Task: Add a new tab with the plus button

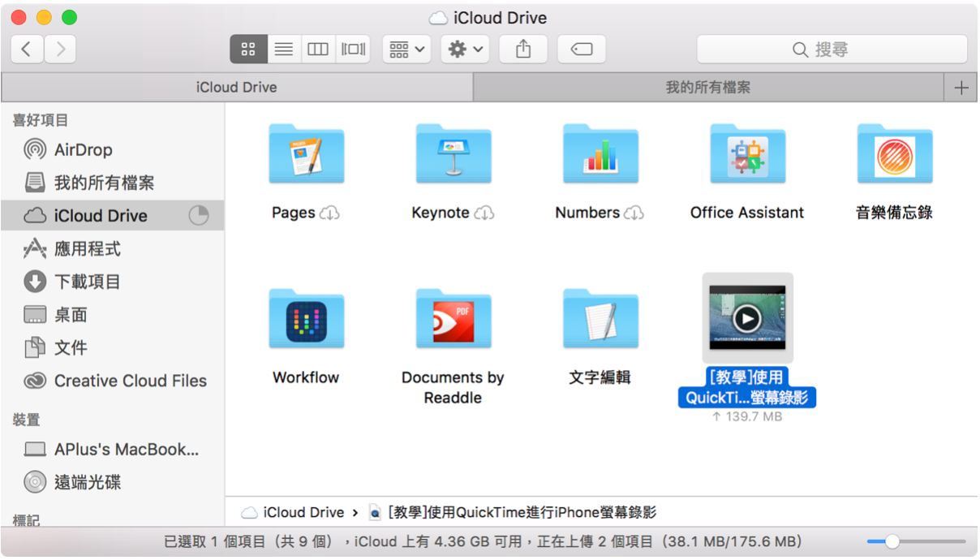Action: (961, 88)
